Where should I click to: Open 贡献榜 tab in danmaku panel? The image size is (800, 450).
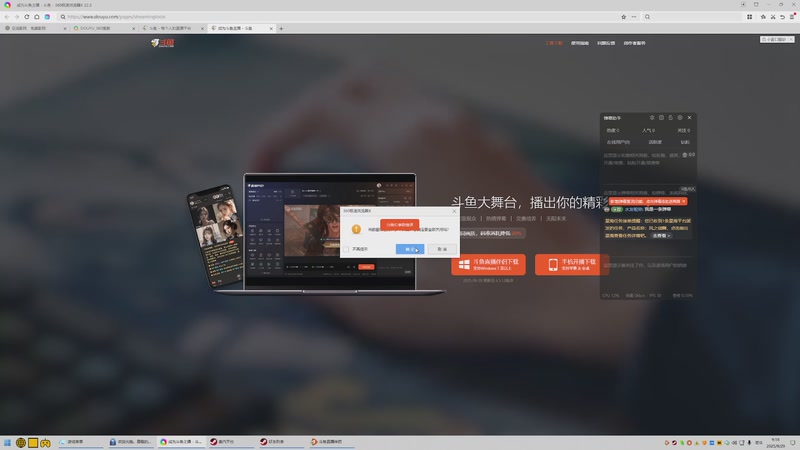click(x=655, y=142)
